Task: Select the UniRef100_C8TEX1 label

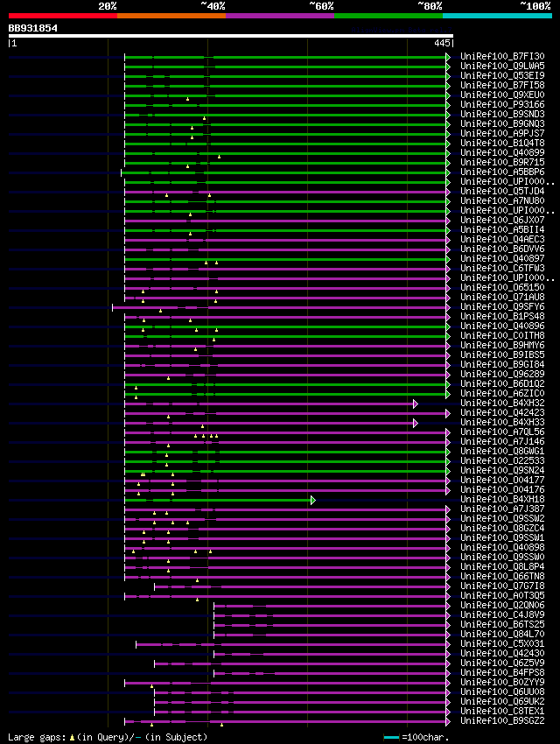Action: click(502, 711)
